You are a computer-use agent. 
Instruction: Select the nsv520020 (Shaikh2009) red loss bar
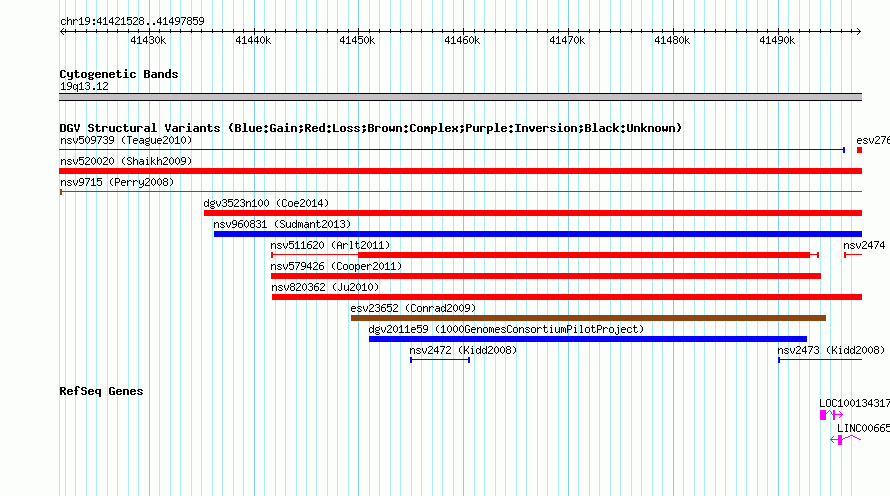[460, 171]
